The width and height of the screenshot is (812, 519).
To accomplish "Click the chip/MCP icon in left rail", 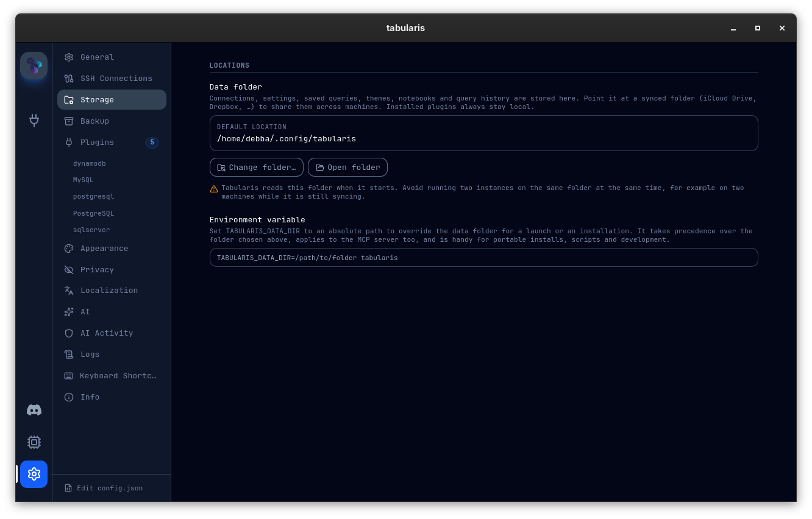I will pos(34,442).
